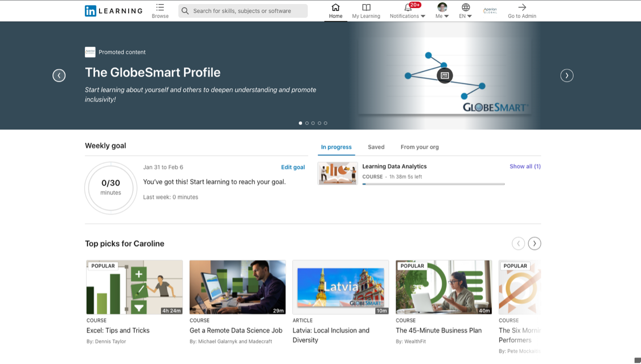641x364 pixels.
Task: Click the Notifications bell icon
Action: click(408, 8)
